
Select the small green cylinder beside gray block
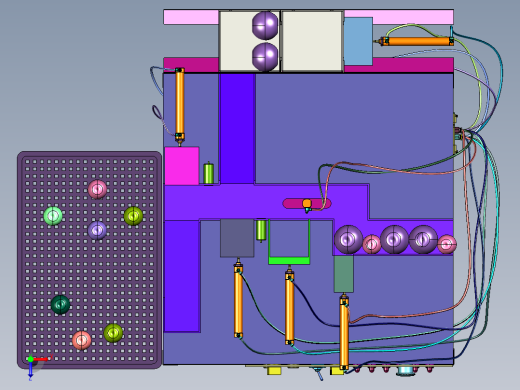261,230
